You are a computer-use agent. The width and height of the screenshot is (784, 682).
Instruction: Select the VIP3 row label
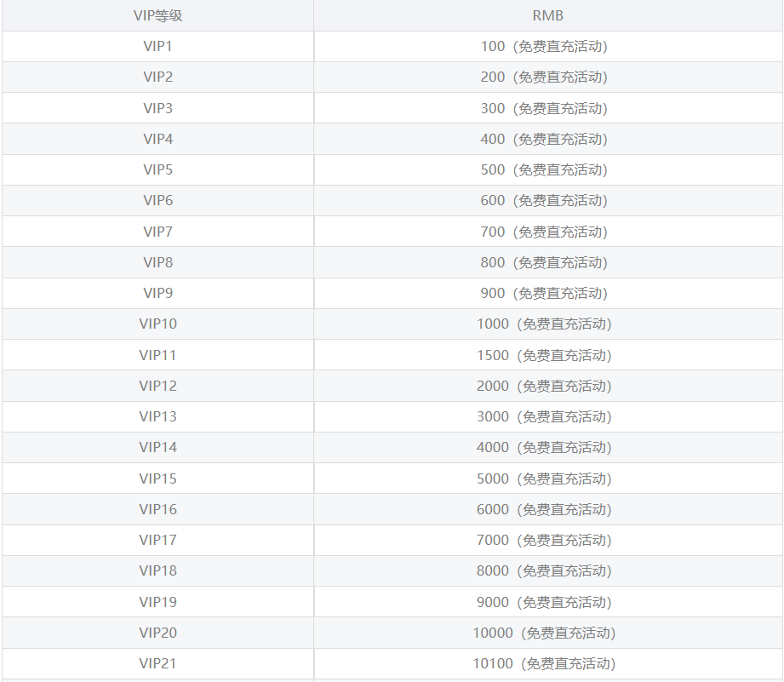point(157,108)
